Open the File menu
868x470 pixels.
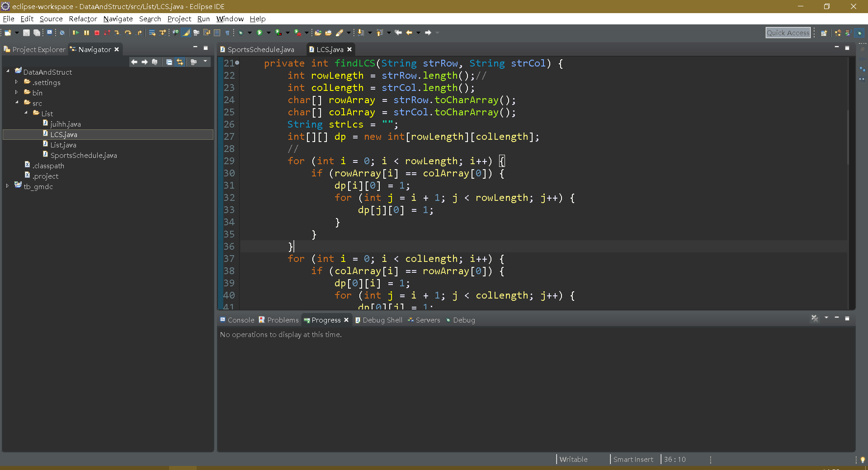tap(9, 19)
